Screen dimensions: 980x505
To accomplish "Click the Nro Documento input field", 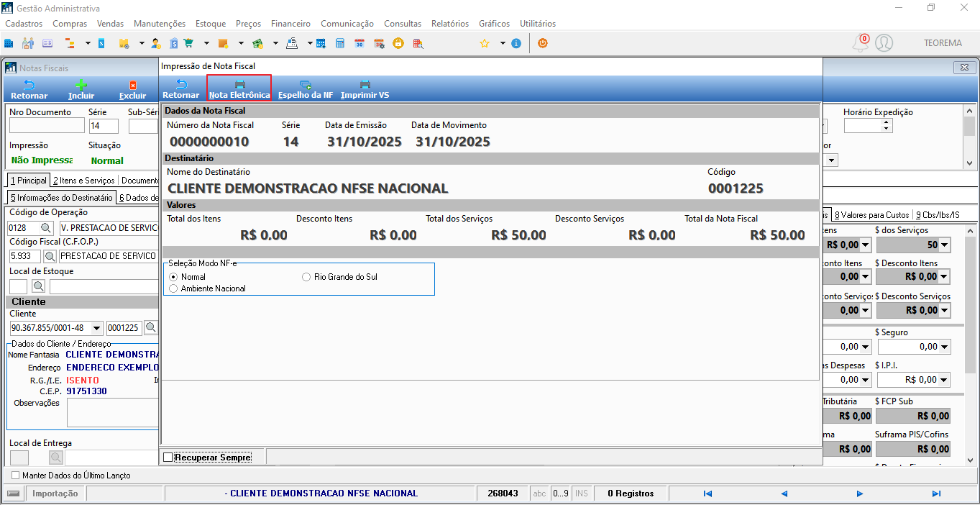I will 47,127.
